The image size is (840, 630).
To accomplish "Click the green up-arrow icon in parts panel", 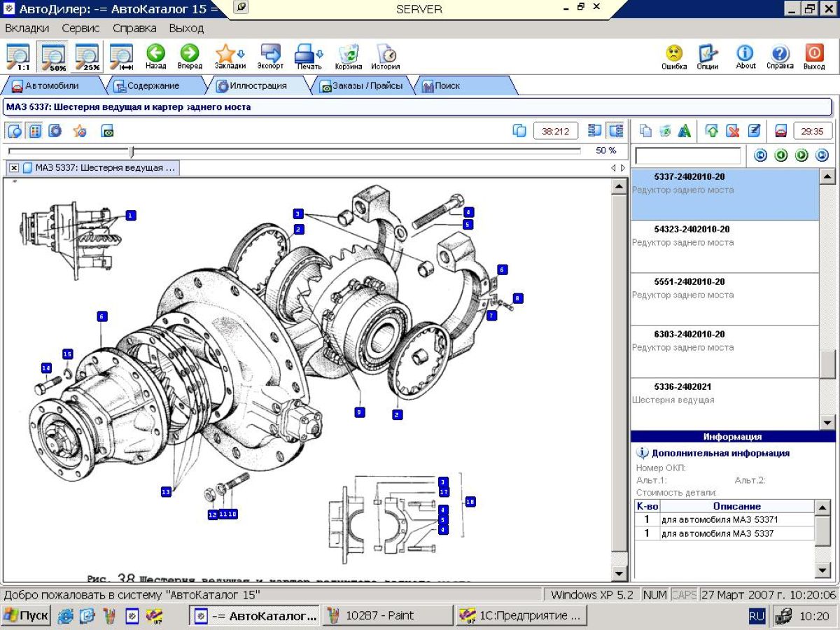I will click(712, 131).
